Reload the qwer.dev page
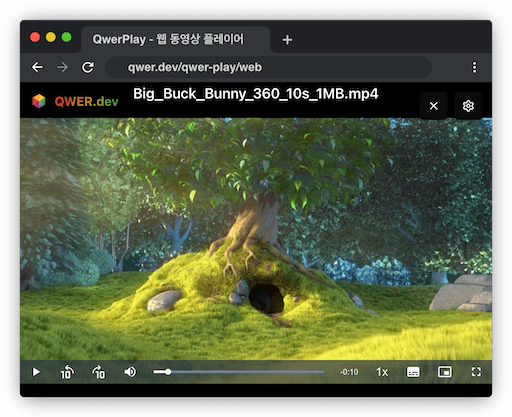This screenshot has height=417, width=512. tap(88, 67)
